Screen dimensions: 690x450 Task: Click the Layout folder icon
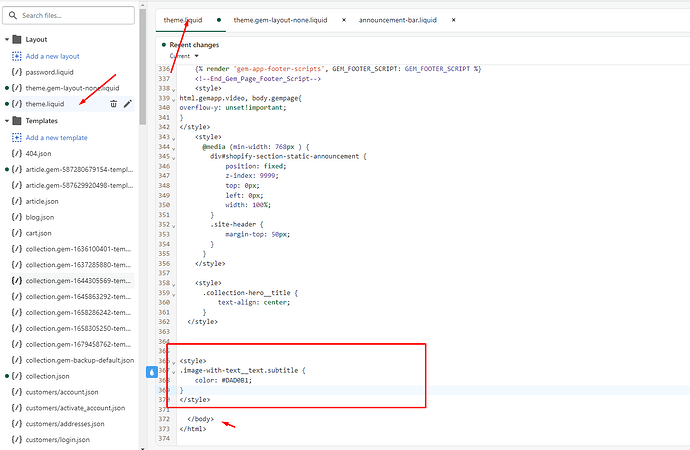pyautogui.click(x=16, y=39)
